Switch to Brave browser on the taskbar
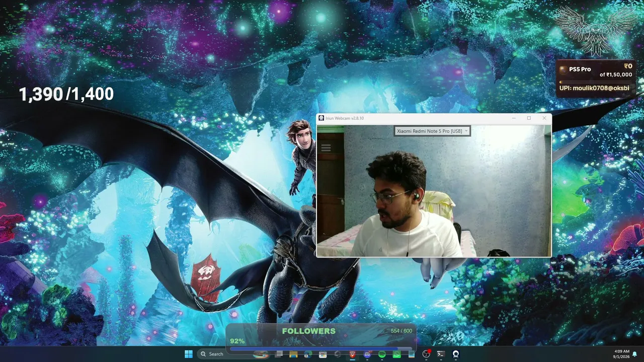Screen dimensions: 644x362 pos(352,354)
